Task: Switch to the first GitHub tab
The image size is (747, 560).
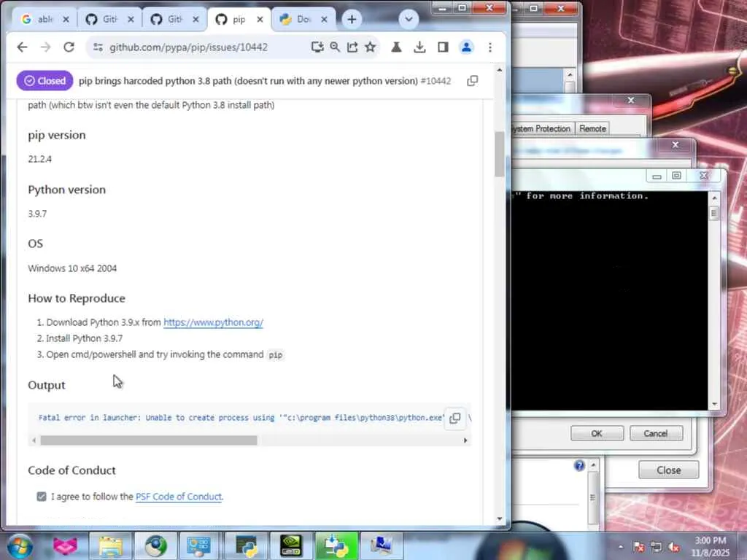Action: (x=104, y=19)
